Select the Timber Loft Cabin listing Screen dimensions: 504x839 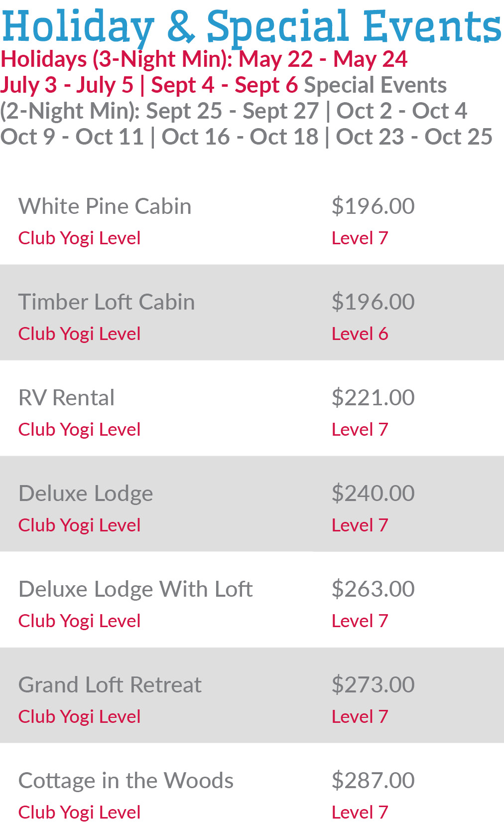pyautogui.click(x=106, y=302)
